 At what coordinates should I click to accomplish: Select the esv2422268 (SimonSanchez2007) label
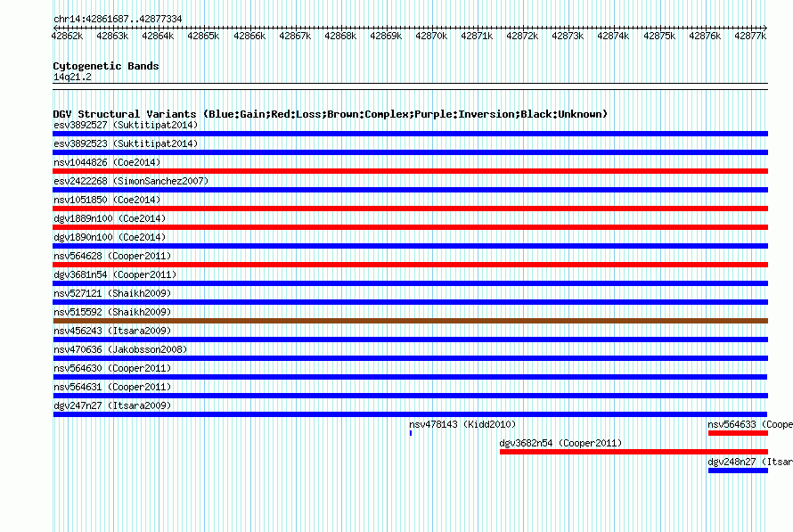coord(131,181)
